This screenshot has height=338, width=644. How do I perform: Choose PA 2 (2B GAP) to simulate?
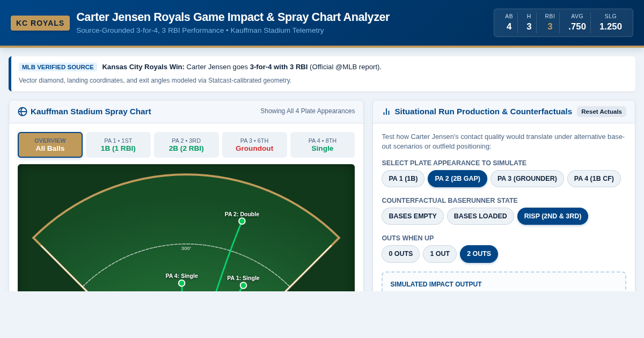(x=457, y=179)
